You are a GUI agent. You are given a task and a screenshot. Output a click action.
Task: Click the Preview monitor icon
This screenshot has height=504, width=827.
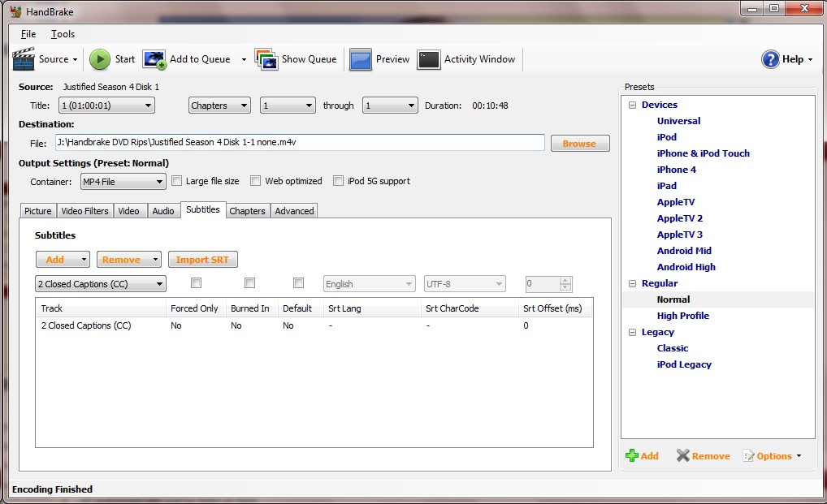click(361, 59)
